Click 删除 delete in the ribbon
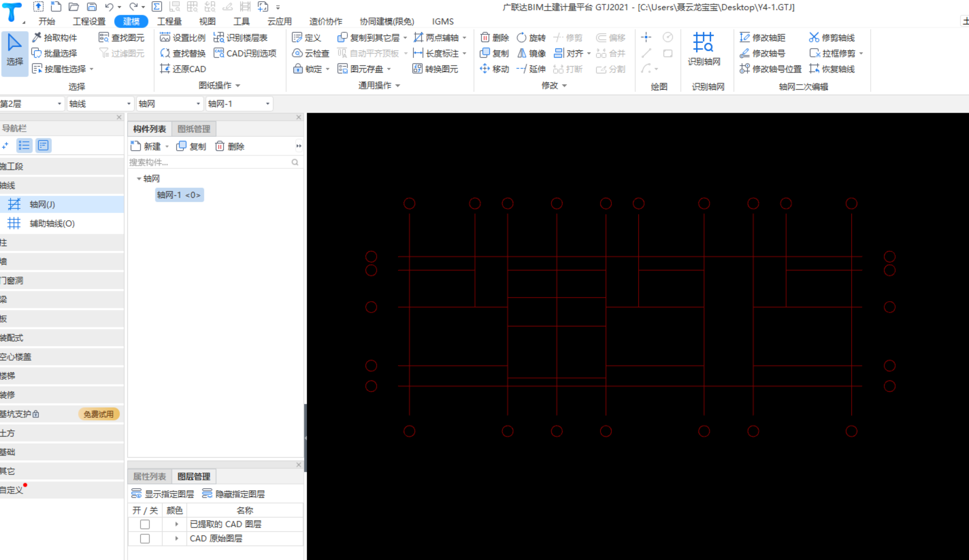This screenshot has height=560, width=969. 494,38
